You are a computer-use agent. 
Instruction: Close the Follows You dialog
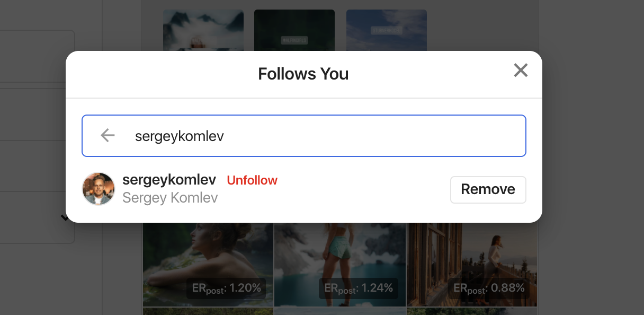tap(521, 71)
